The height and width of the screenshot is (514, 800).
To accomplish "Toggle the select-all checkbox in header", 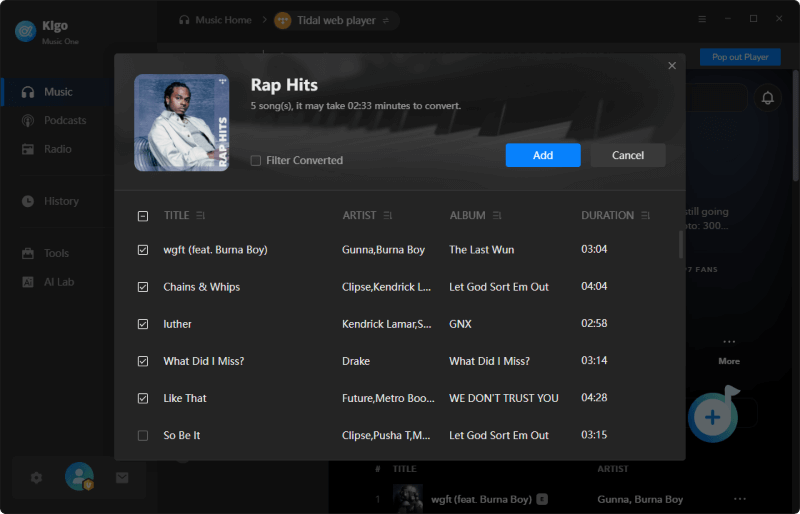I will pyautogui.click(x=143, y=216).
